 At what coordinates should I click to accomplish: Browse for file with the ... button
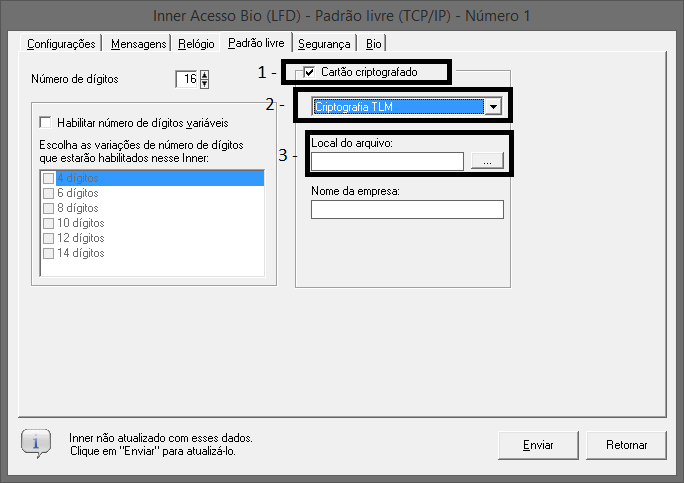487,162
